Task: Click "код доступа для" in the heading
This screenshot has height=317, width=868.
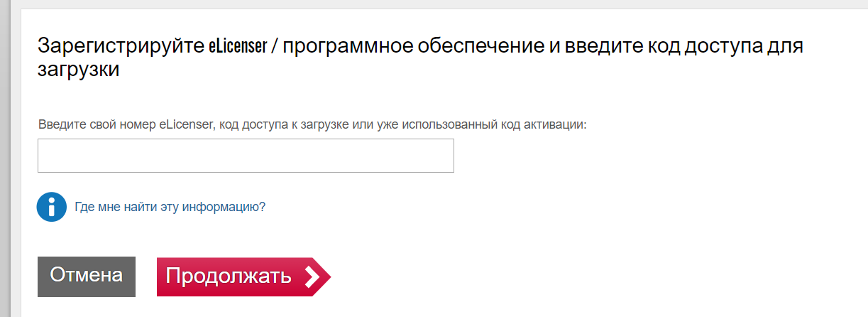Action: (724, 47)
